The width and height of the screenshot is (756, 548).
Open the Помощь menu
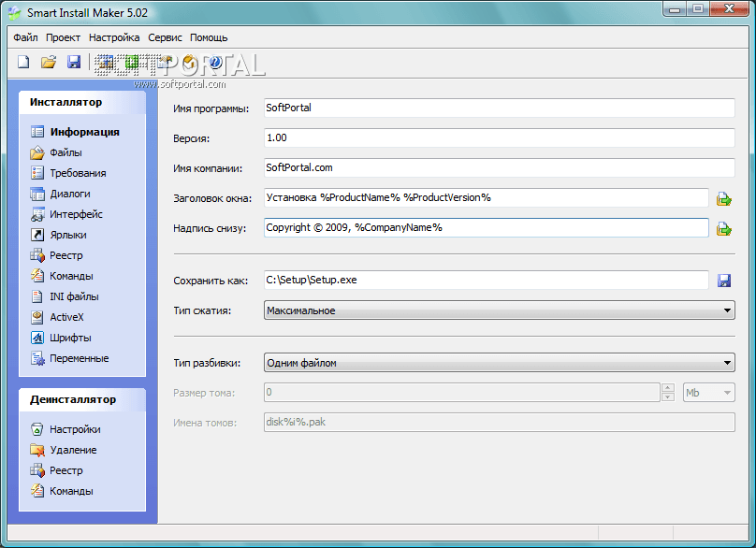point(209,37)
